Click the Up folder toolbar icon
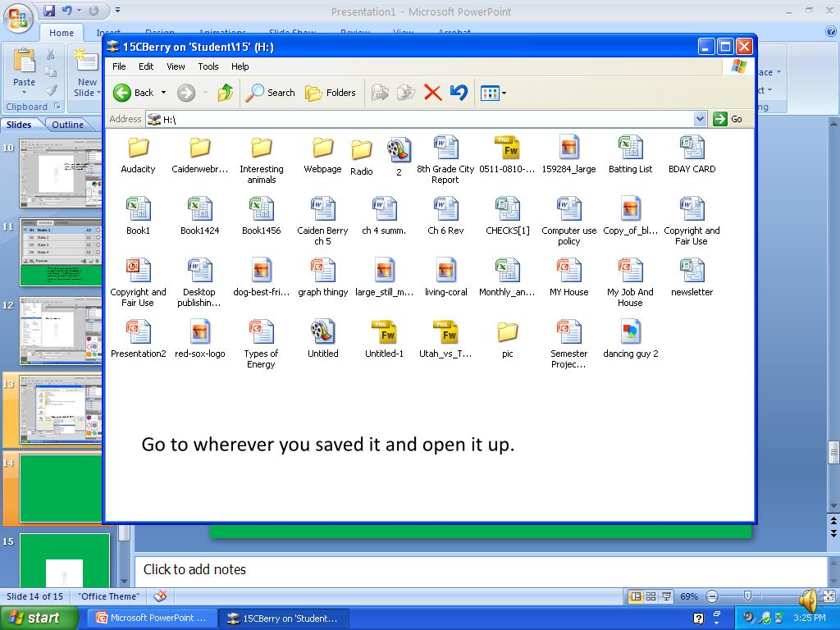The height and width of the screenshot is (630, 840). [x=226, y=93]
